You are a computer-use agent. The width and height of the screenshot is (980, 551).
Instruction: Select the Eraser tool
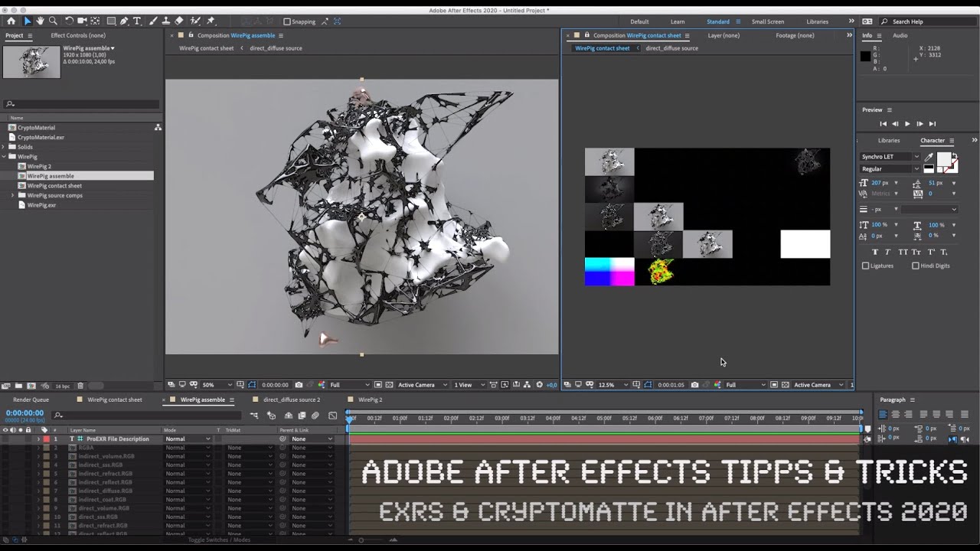179,21
